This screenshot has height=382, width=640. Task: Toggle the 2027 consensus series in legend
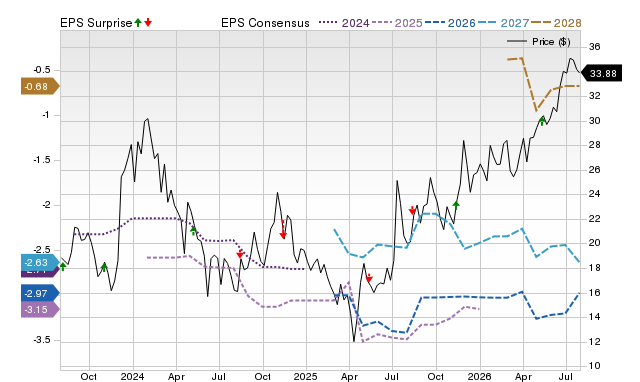503,23
